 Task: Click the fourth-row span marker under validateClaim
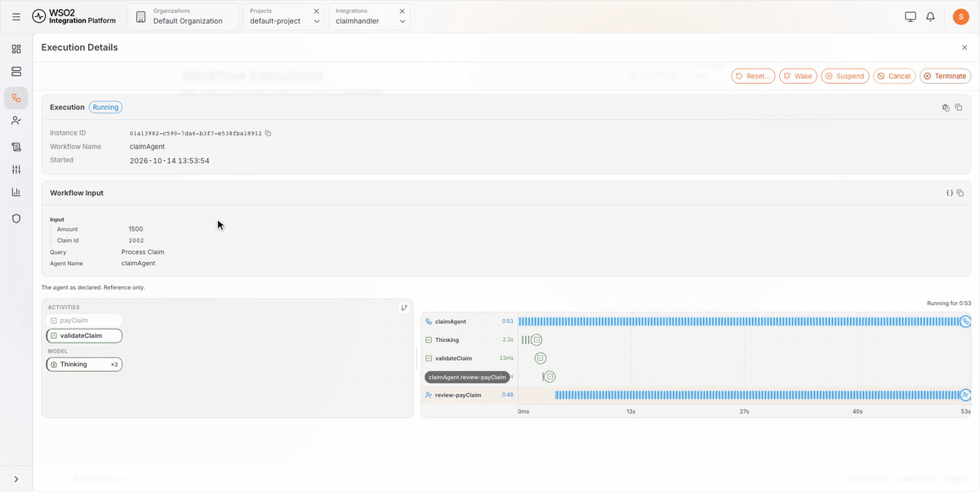[550, 376]
